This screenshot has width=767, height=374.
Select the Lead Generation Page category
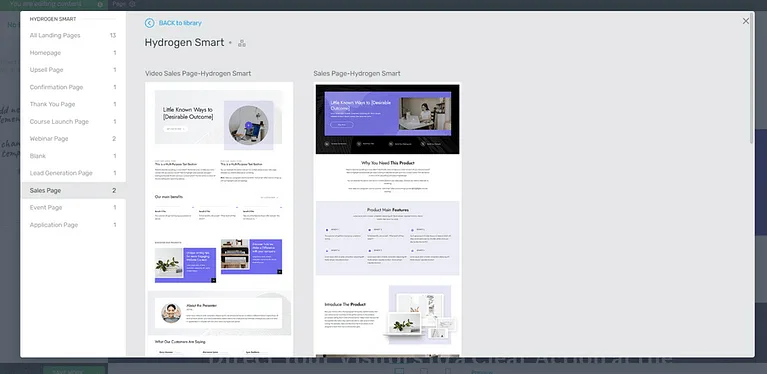[73, 173]
